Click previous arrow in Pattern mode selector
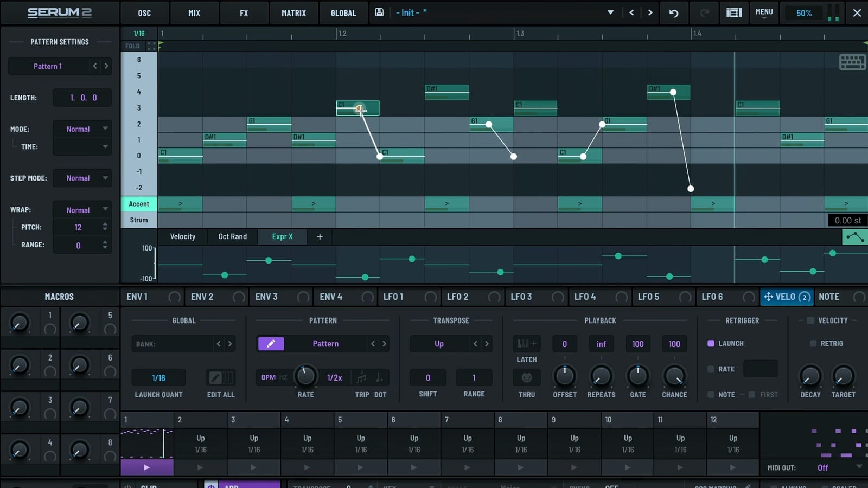Viewport: 868px width, 488px height. click(373, 344)
